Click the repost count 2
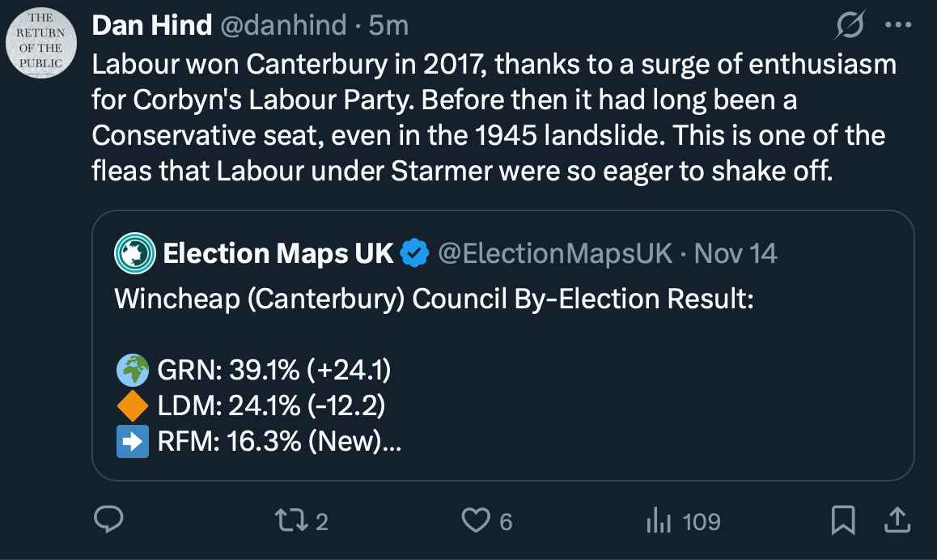 (x=321, y=522)
